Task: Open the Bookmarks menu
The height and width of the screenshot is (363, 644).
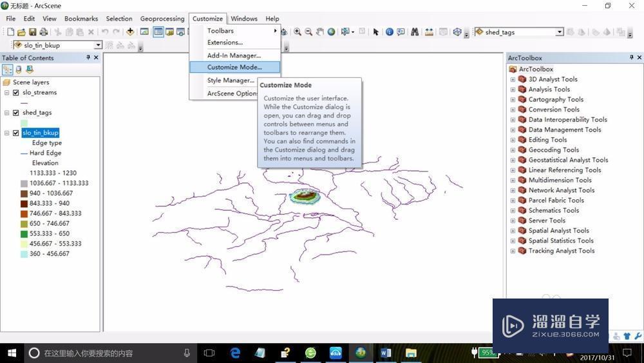Action: point(81,19)
